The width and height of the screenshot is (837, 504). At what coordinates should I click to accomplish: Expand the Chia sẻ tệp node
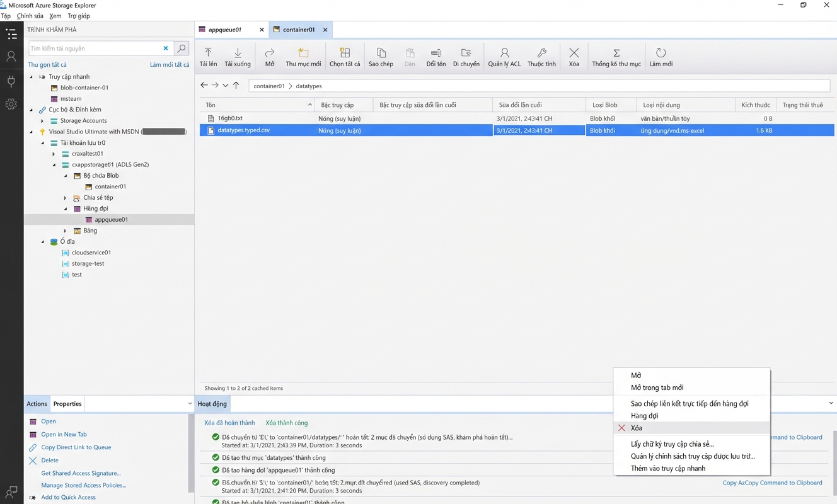[x=65, y=198]
